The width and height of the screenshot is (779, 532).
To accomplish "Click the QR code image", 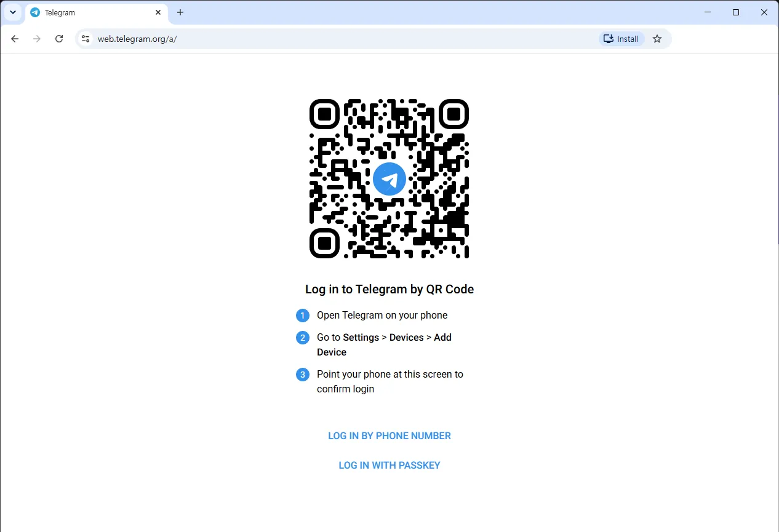I will (x=389, y=179).
